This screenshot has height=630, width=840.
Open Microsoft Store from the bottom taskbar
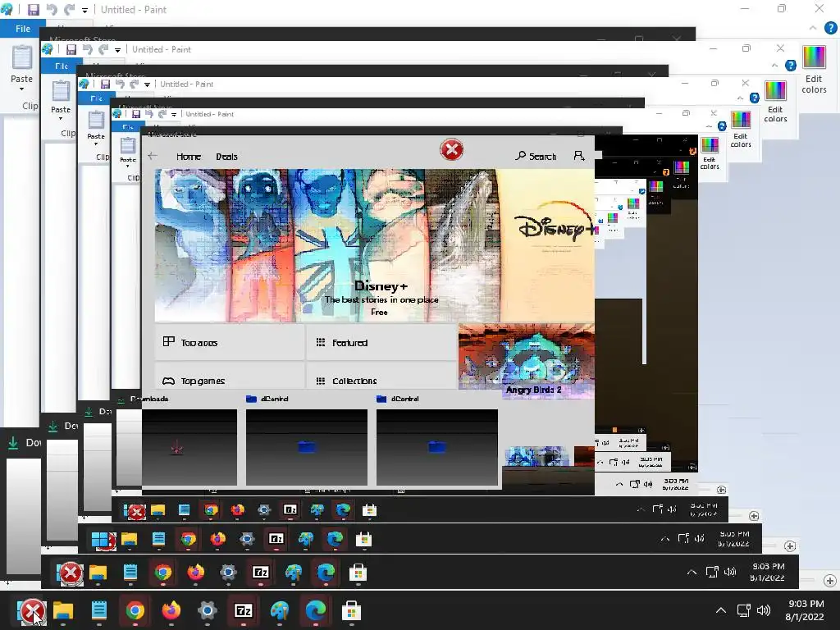(x=351, y=610)
